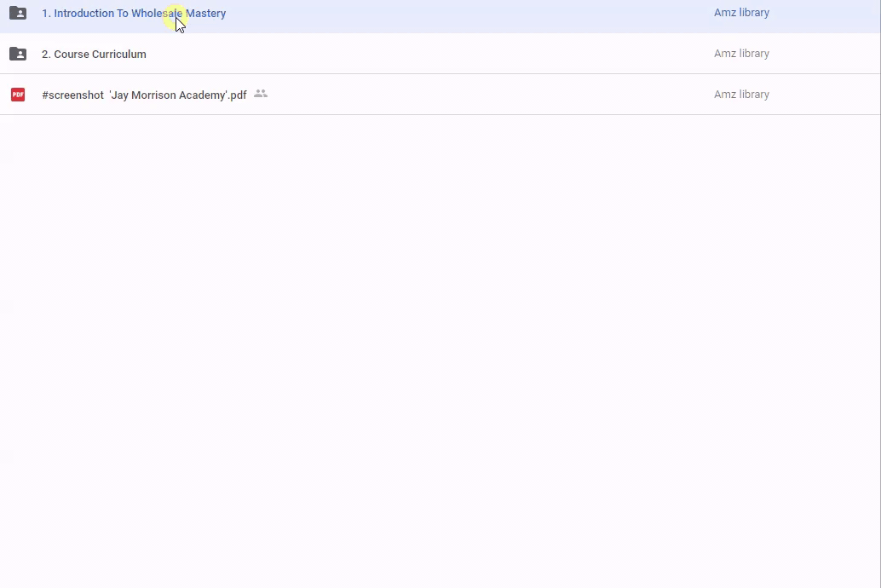Click the word 'Curriculum' in the second folder name
This screenshot has width=881, height=588.
click(119, 55)
